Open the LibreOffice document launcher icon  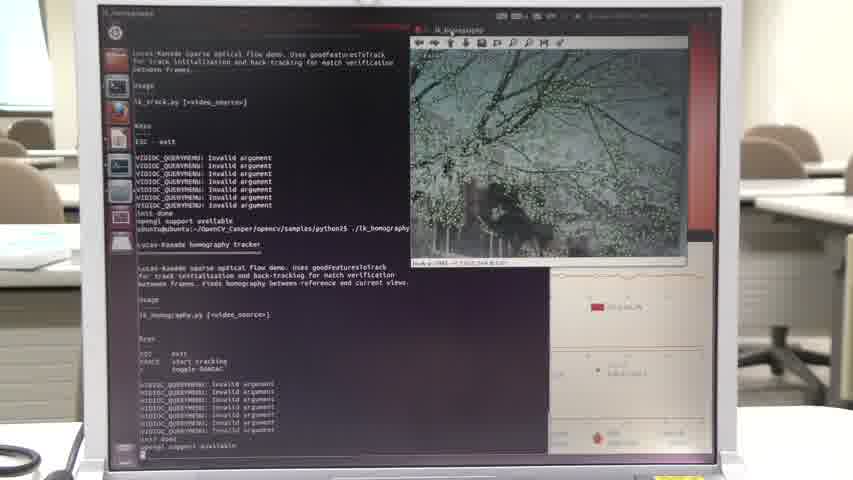(x=119, y=138)
